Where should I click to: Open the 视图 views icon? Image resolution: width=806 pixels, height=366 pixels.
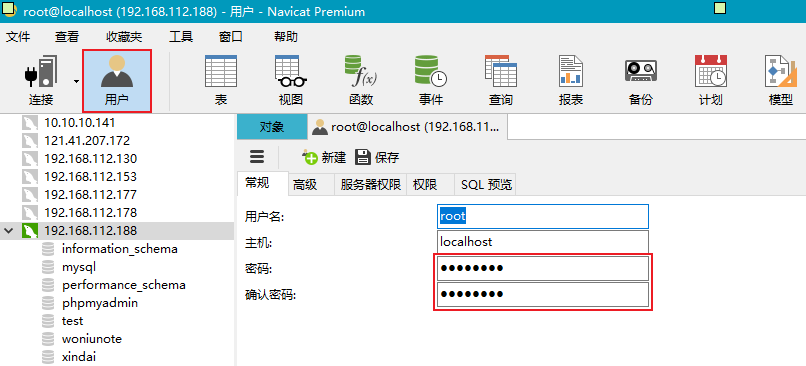tap(290, 80)
